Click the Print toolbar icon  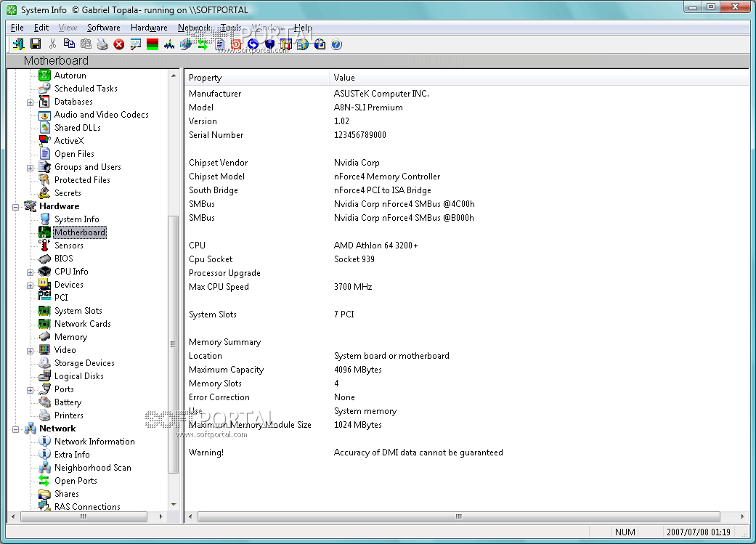102,44
